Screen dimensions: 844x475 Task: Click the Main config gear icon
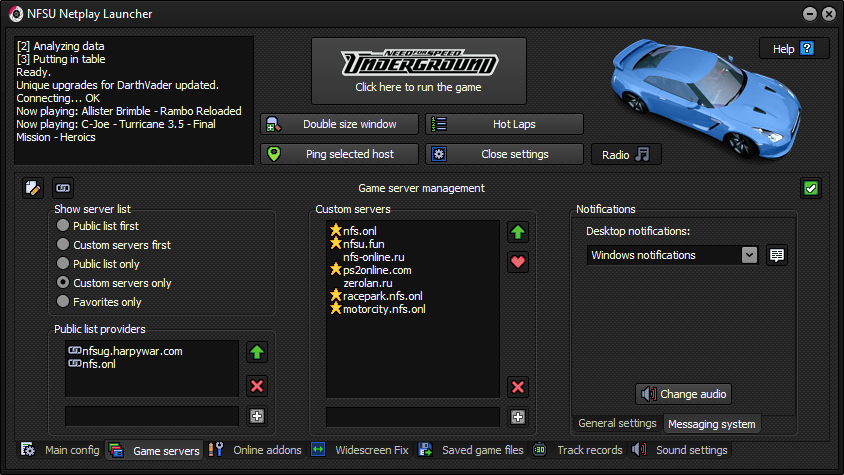pos(28,450)
